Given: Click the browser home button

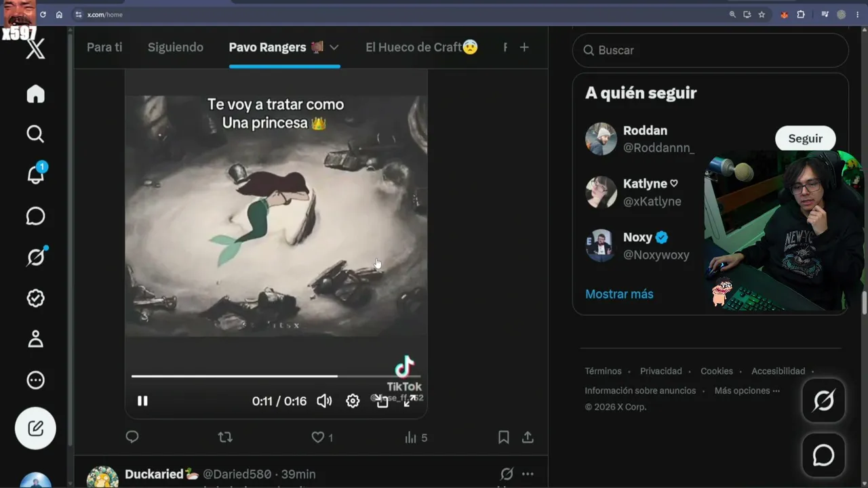Looking at the screenshot, I should pyautogui.click(x=59, y=14).
